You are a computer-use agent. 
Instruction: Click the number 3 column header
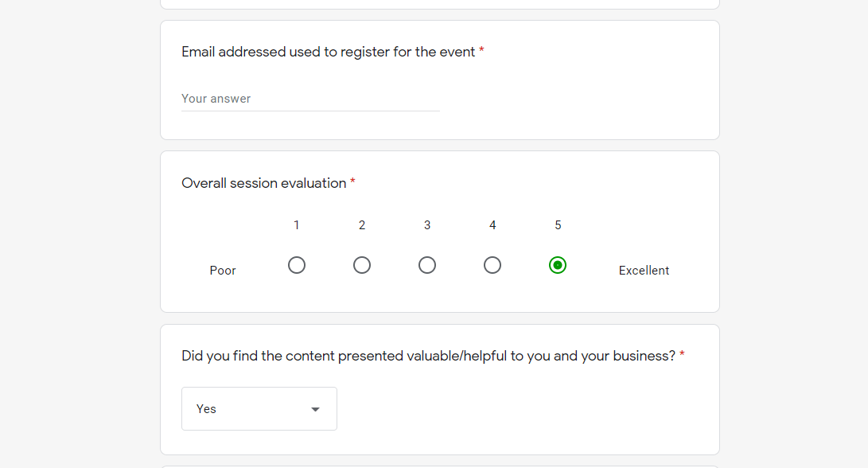(x=427, y=225)
